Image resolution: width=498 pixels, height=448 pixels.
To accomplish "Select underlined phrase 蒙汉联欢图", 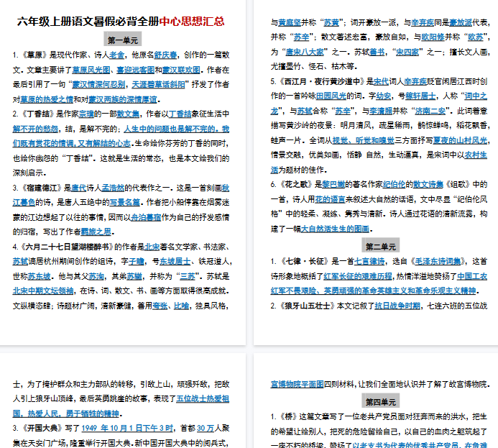I will click(x=181, y=70).
